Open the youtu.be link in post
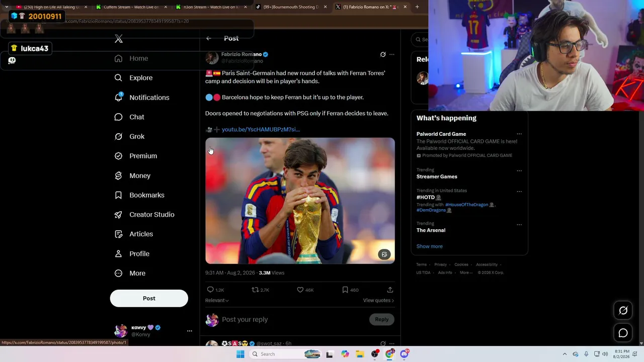This screenshot has height=362, width=644. click(x=261, y=130)
